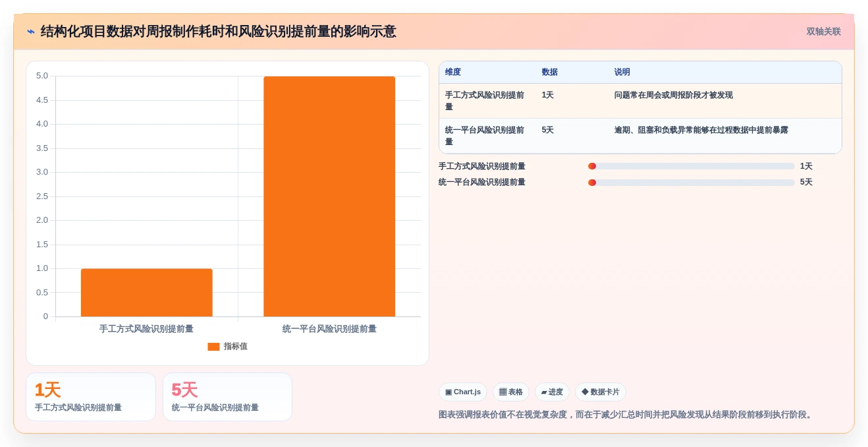Click the blue lightning icon beside title
Viewport: 868px width, 447px height.
click(30, 32)
